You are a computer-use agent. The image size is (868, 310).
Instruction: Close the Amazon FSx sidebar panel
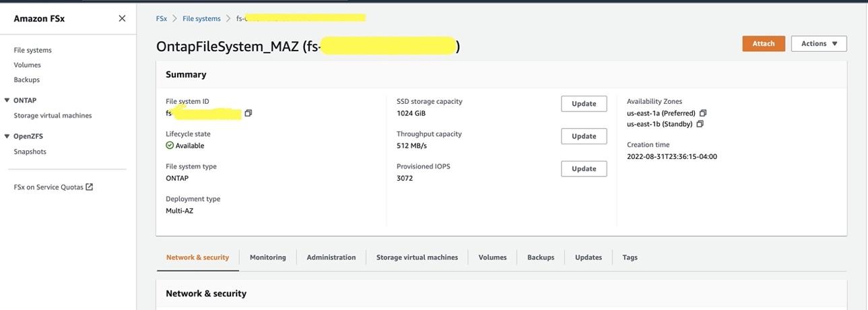[x=122, y=19]
